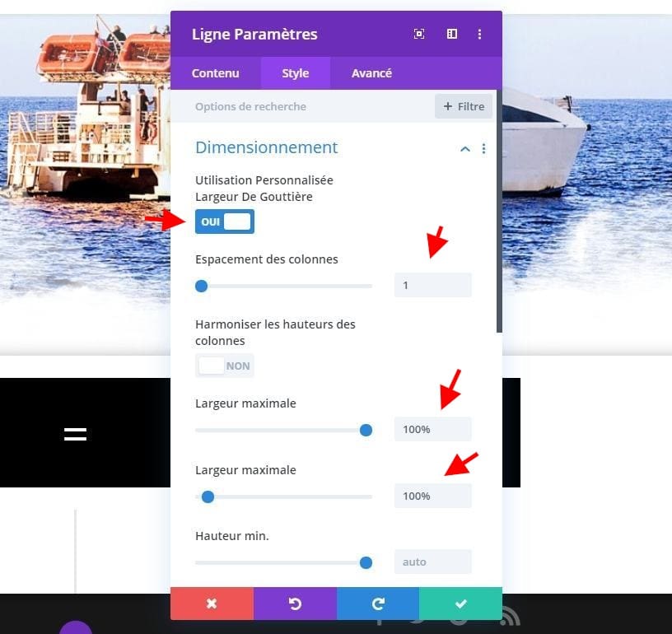672x634 pixels.
Task: Click the Harmoniser les hauteurs des colonnes label
Action: click(275, 333)
